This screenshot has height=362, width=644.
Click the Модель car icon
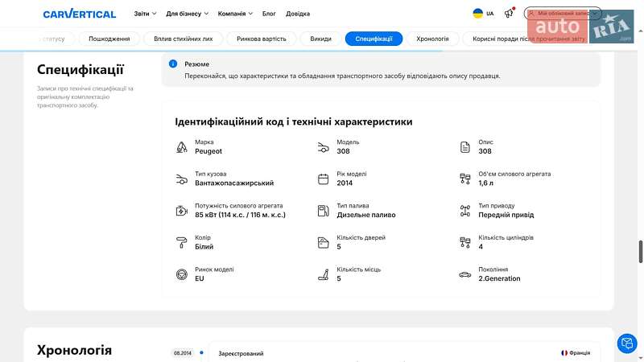tap(324, 147)
